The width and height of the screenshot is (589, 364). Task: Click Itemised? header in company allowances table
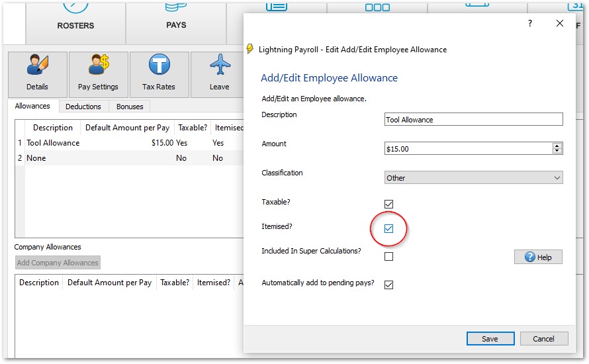[214, 283]
